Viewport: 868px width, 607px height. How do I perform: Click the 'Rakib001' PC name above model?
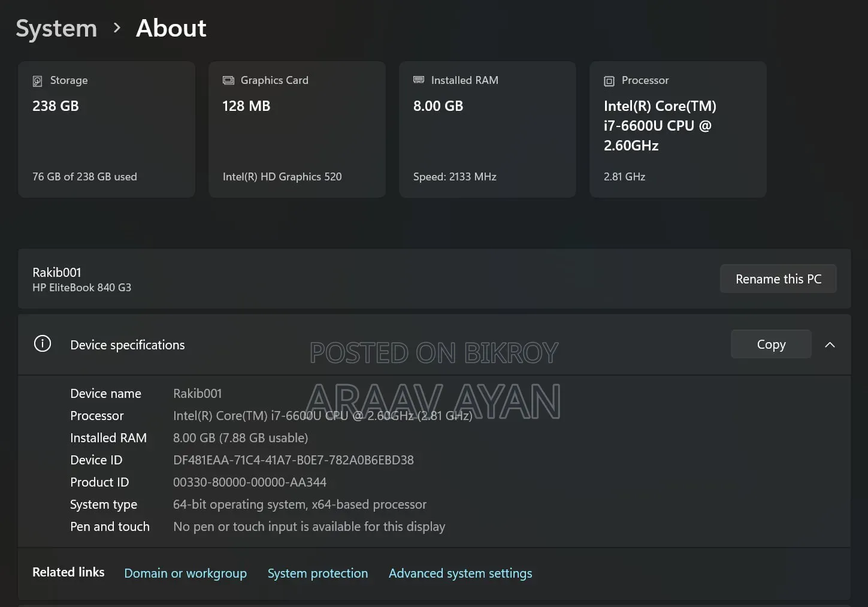pyautogui.click(x=57, y=272)
